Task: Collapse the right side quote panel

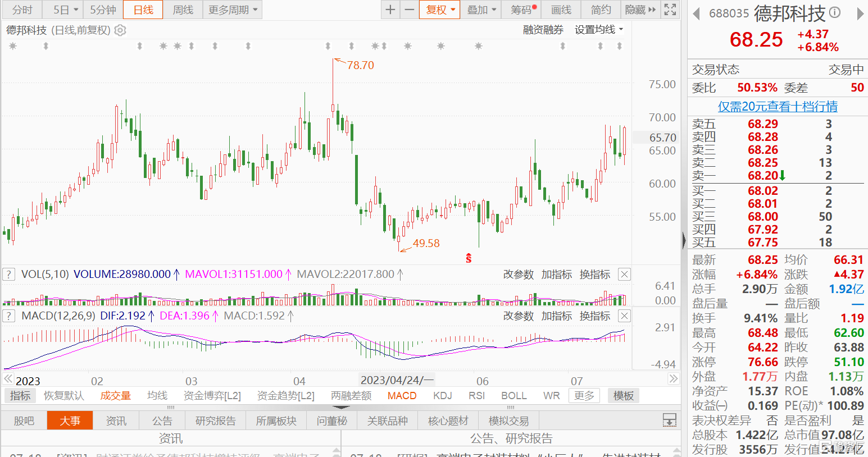Action: [684, 240]
